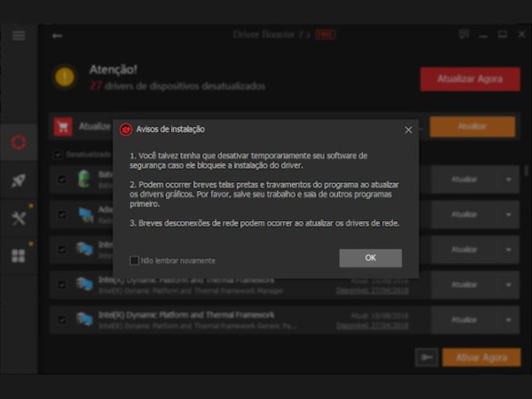532x399 pixels.
Task: Check the 'Não lembrar novamente' checkbox
Action: (x=135, y=260)
